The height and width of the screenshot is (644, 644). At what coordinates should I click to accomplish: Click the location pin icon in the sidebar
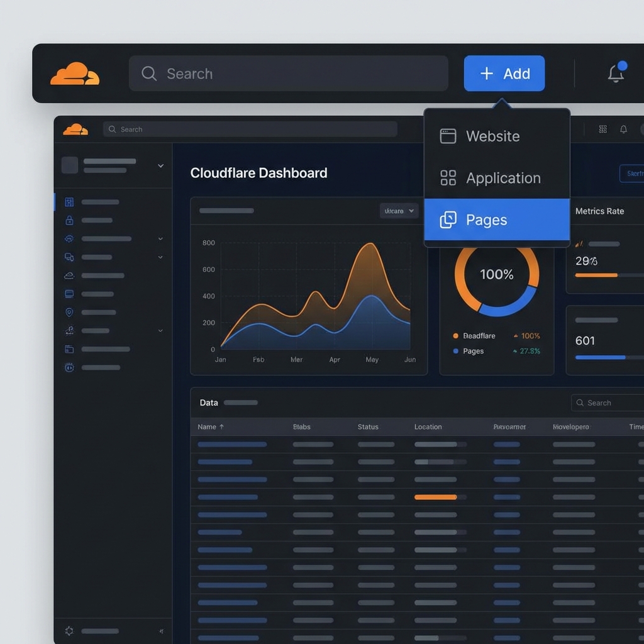pyautogui.click(x=69, y=312)
